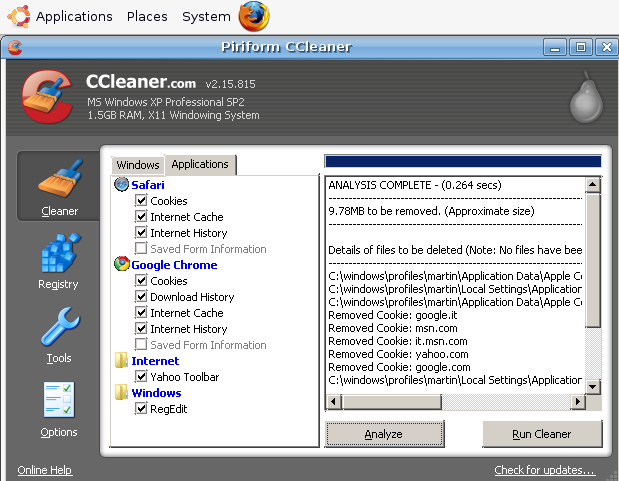Image resolution: width=619 pixels, height=481 pixels.
Task: Enable Safari Saved Form Information
Action: 141,248
